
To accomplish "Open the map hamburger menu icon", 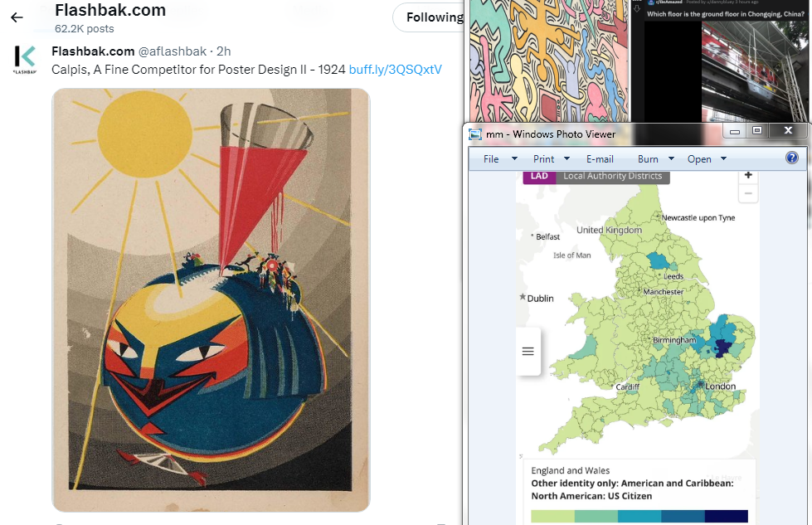I will [x=528, y=352].
